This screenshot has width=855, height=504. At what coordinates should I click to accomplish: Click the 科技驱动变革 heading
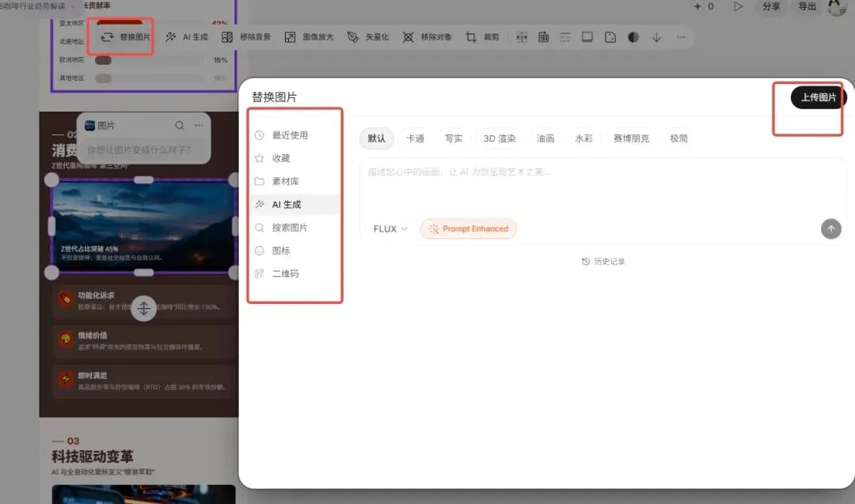(x=93, y=456)
